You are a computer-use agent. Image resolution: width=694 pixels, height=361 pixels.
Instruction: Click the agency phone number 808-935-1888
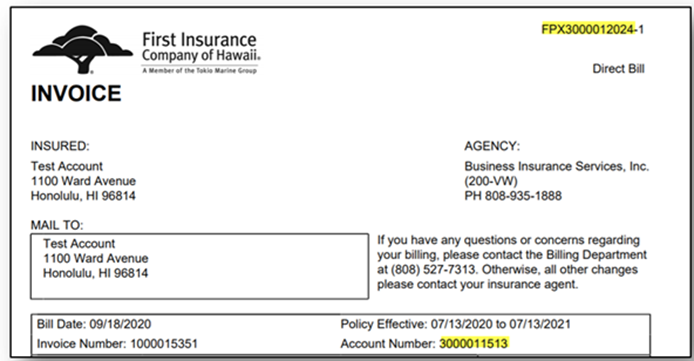pyautogui.click(x=523, y=196)
